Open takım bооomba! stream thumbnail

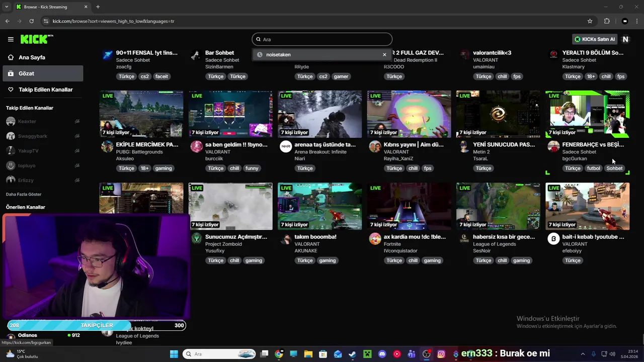pos(319,206)
